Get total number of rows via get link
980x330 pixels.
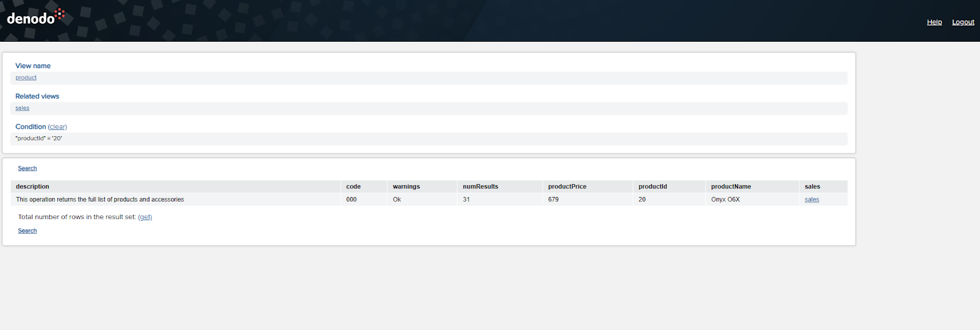pyautogui.click(x=145, y=217)
